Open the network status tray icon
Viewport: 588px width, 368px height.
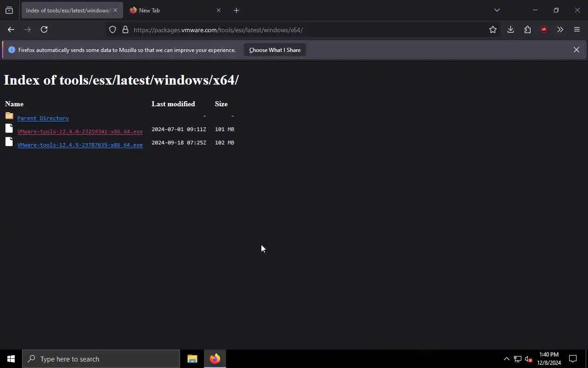517,359
